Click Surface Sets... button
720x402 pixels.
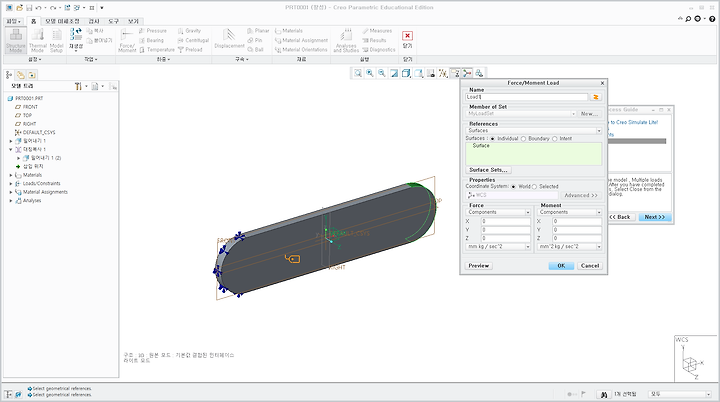488,170
